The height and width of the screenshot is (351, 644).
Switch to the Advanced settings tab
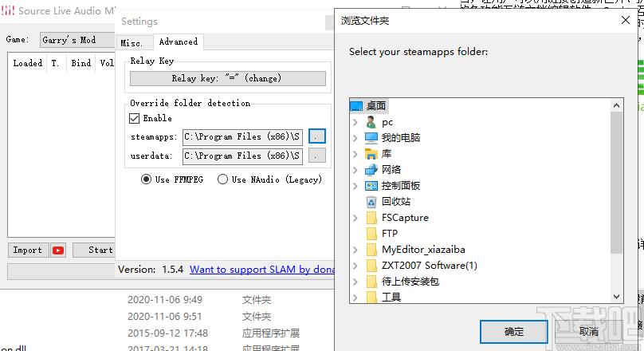[x=179, y=41]
